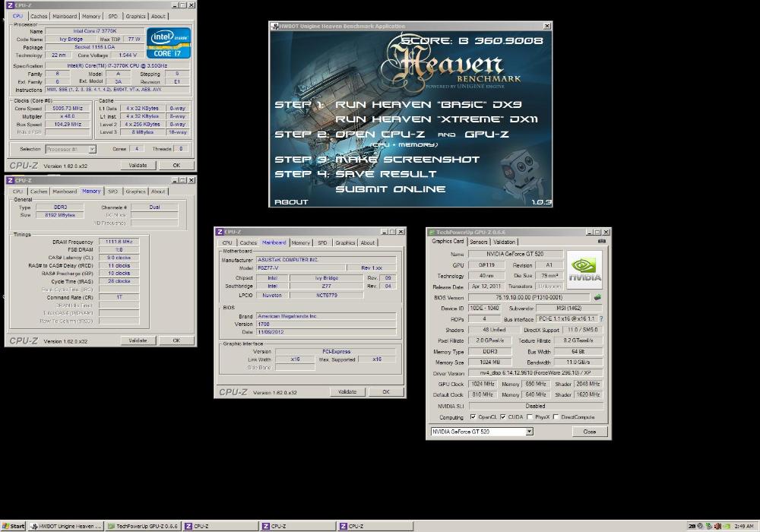Viewport: 760px width, 532px height.
Task: Open Caches tab in the top CPU-Z window
Action: (39, 16)
